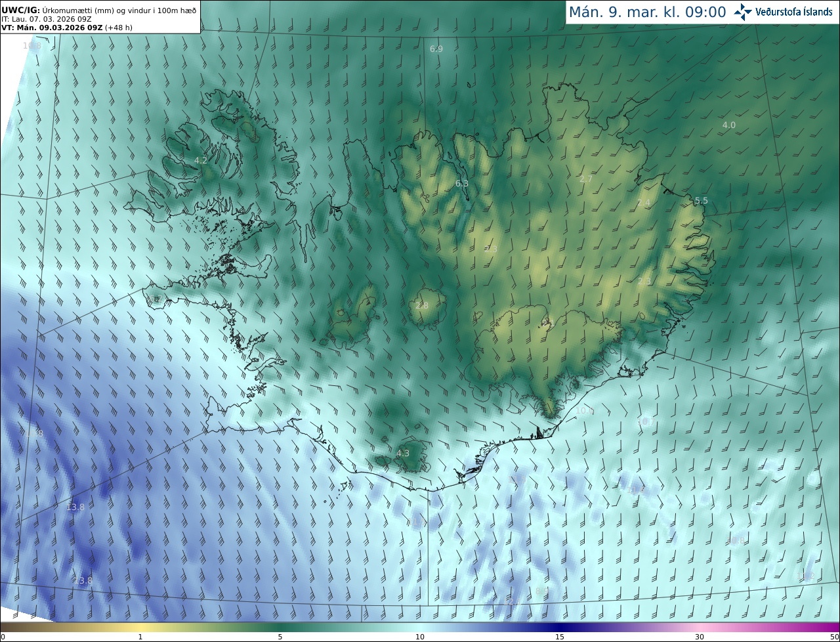840x642 pixels.
Task: Click the 6.9 value north of Iceland
Action: click(x=436, y=49)
